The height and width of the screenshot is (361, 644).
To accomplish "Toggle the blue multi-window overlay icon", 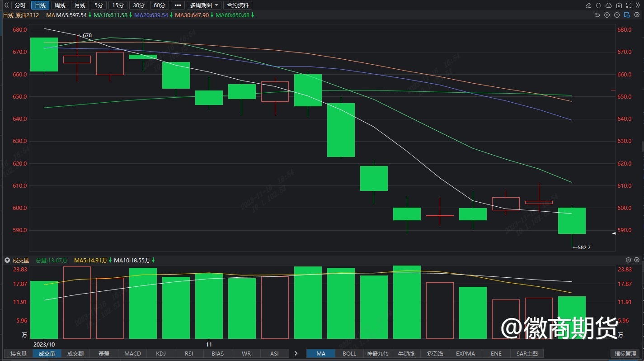I will [x=627, y=15].
